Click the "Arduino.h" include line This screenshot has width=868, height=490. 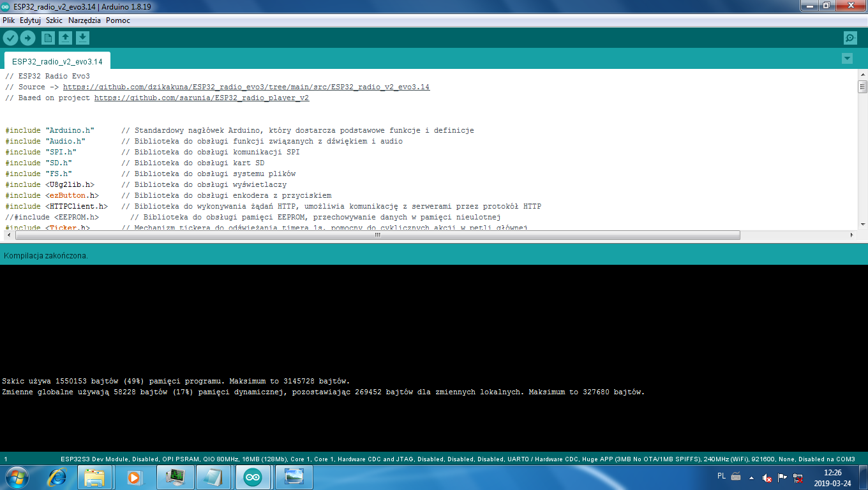coord(239,130)
